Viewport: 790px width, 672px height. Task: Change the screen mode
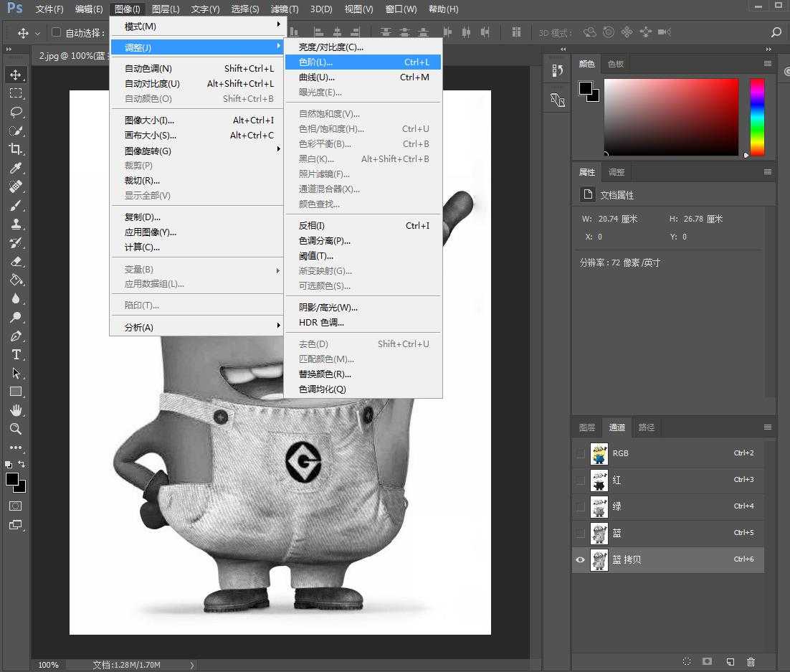pos(16,525)
